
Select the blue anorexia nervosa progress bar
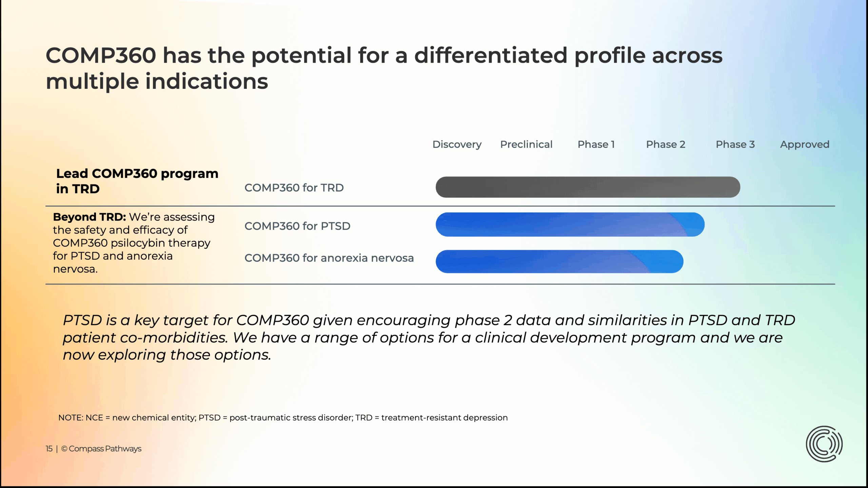[559, 261]
